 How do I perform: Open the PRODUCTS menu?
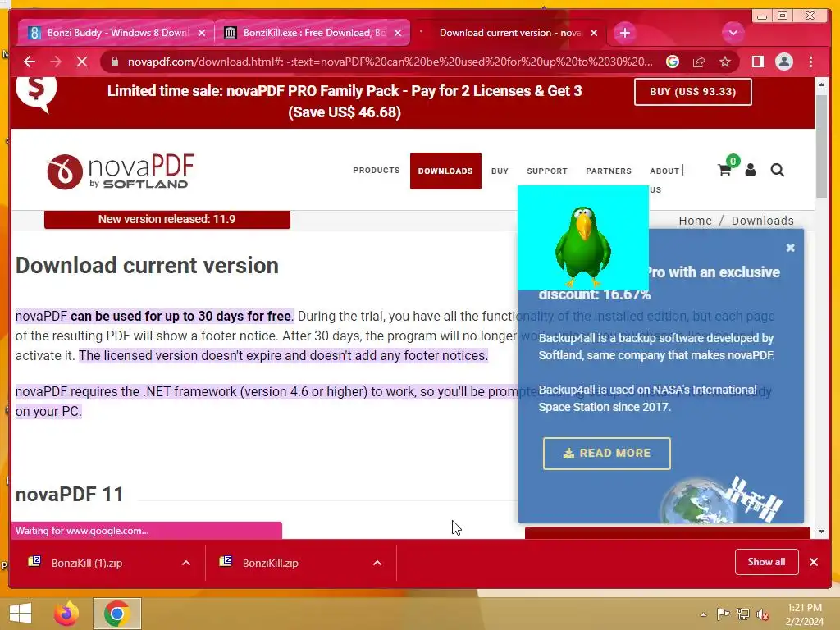click(376, 171)
